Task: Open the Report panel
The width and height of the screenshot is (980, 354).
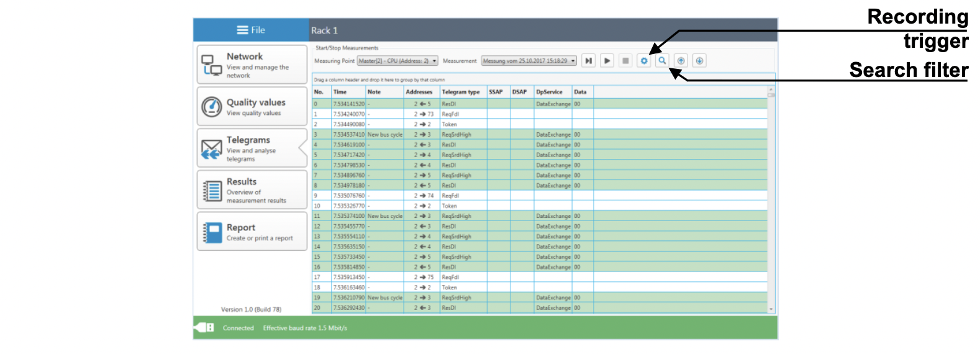Action: tap(252, 232)
